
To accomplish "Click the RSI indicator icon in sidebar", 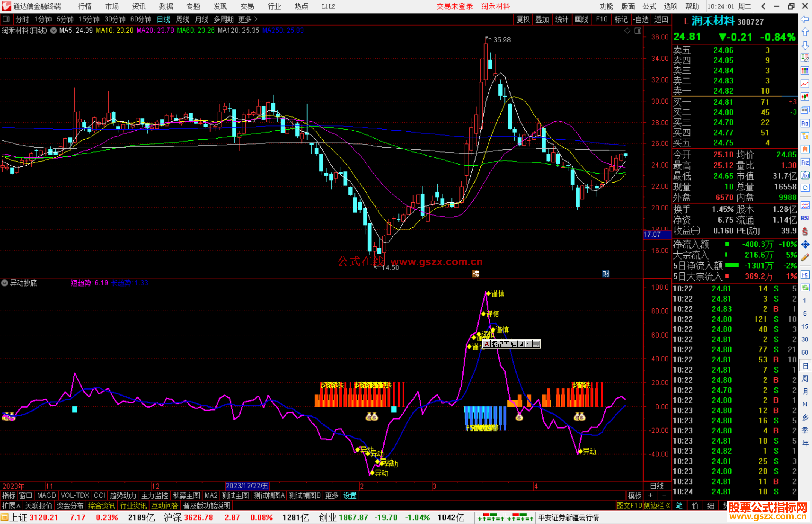I will (805, 218).
